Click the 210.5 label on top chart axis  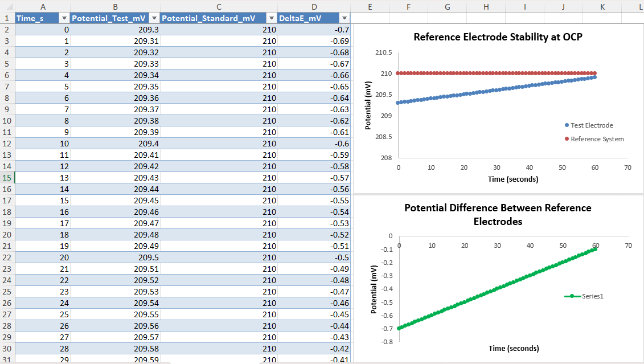[384, 52]
